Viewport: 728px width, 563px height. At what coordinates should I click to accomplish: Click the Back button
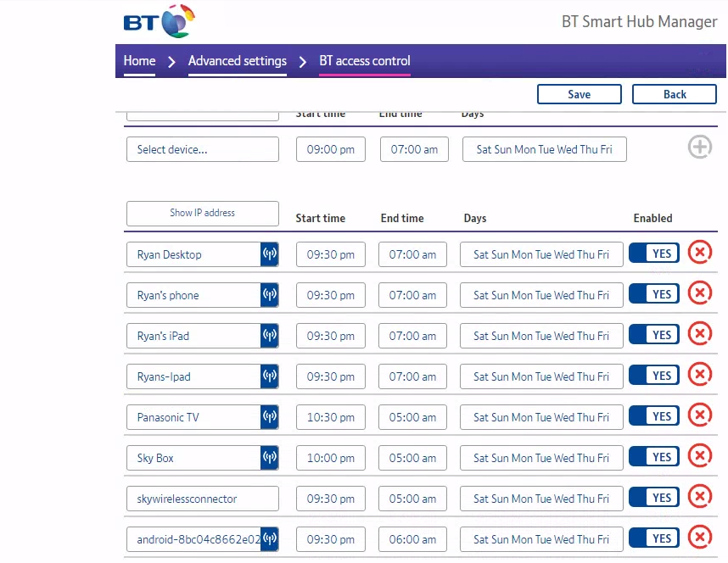pos(675,94)
